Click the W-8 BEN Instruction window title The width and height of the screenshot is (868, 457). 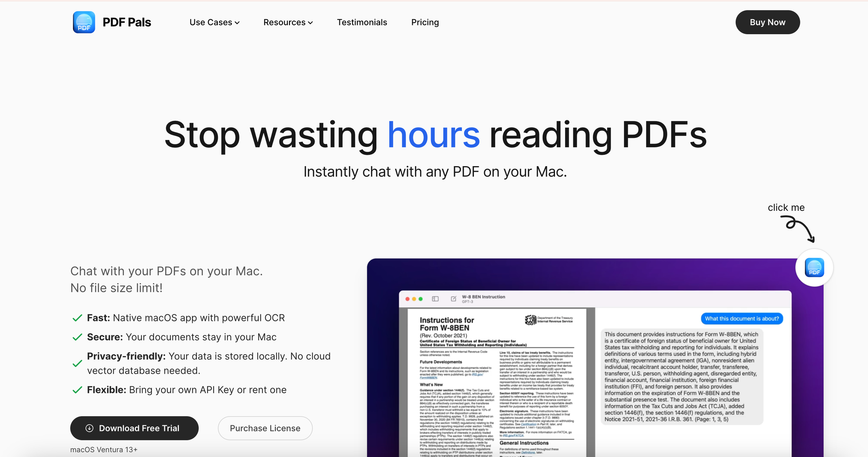(x=483, y=297)
